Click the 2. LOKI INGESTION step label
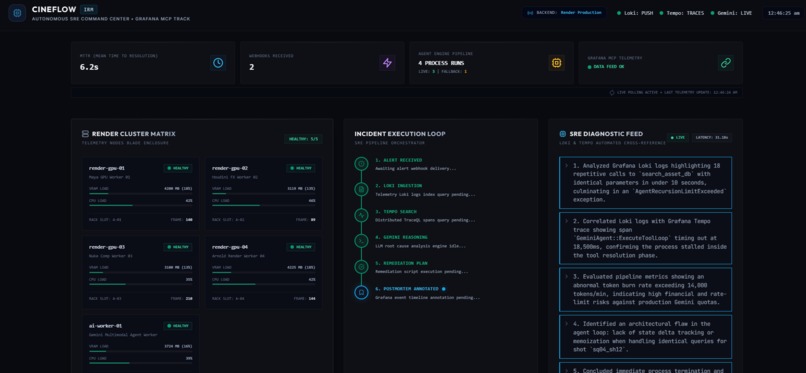Image resolution: width=806 pixels, height=373 pixels. (398, 185)
